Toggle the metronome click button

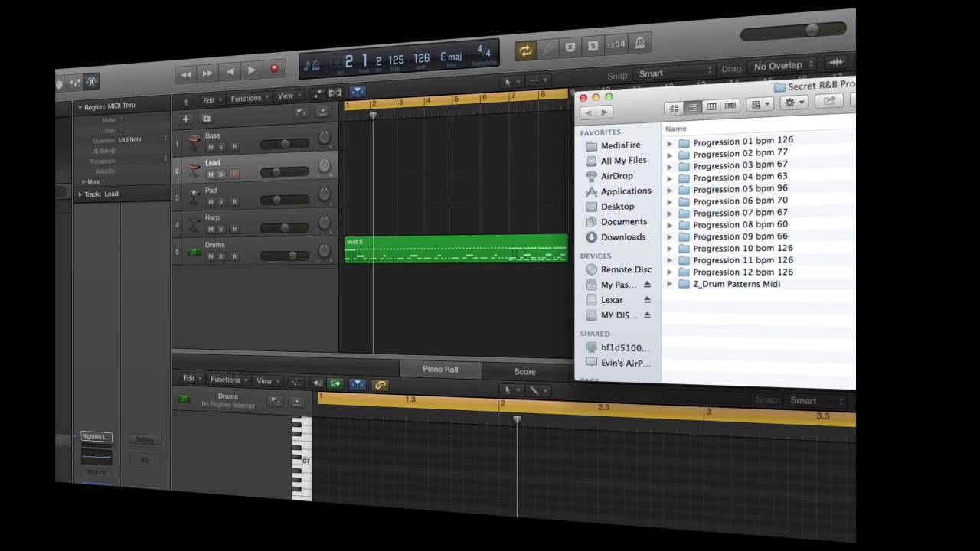639,43
